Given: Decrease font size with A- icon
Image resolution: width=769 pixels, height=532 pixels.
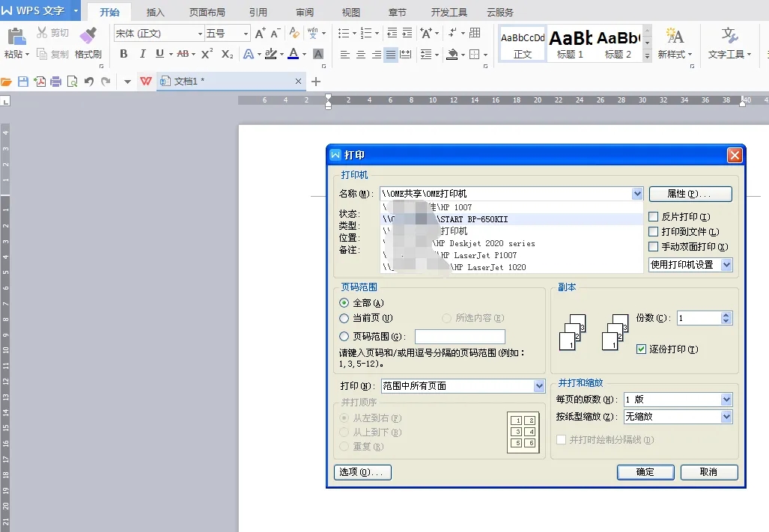Looking at the screenshot, I should 276,34.
